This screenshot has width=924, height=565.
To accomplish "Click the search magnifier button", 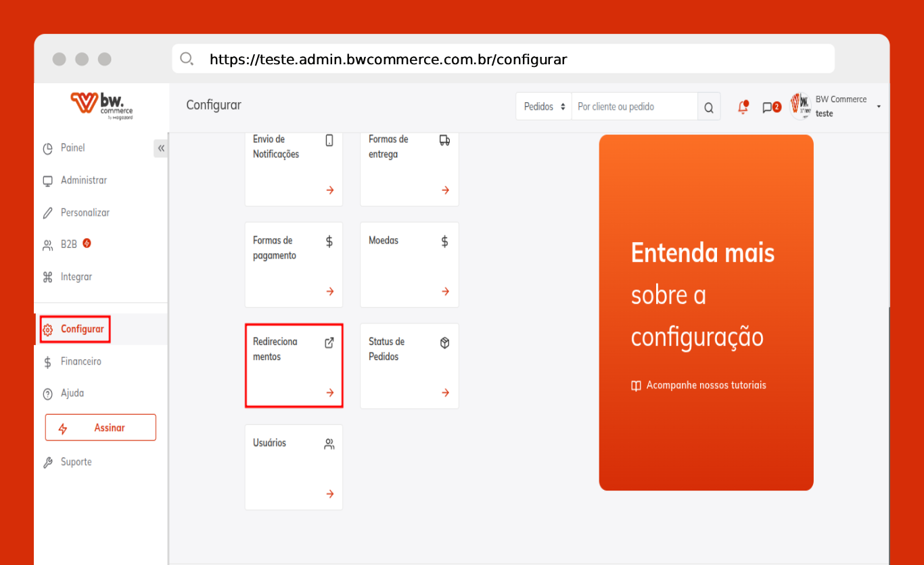I will (708, 107).
